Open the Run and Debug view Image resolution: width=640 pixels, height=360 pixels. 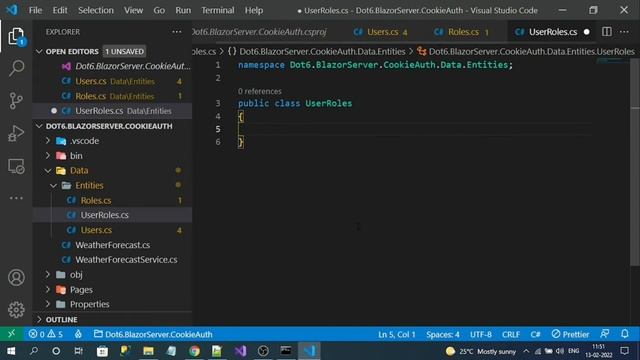click(16, 133)
